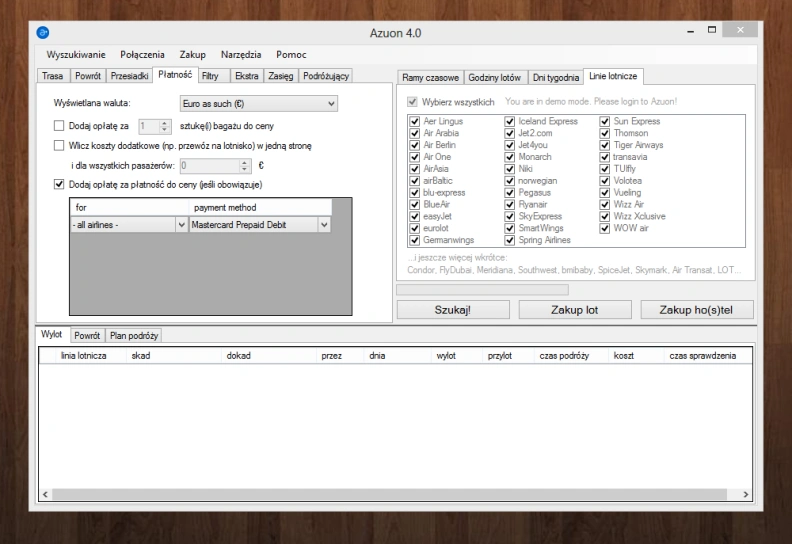Enable 'Dodaj opłatę za' baggage fee checkbox
This screenshot has height=544, width=792.
59,125
